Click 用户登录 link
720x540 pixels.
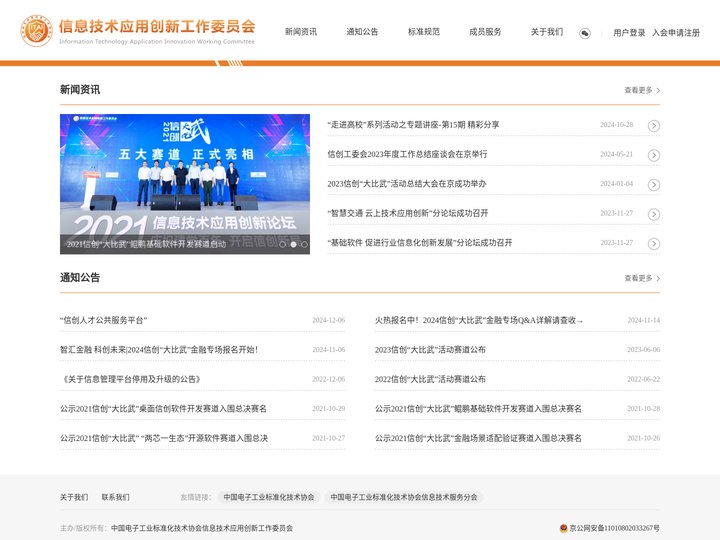click(629, 33)
